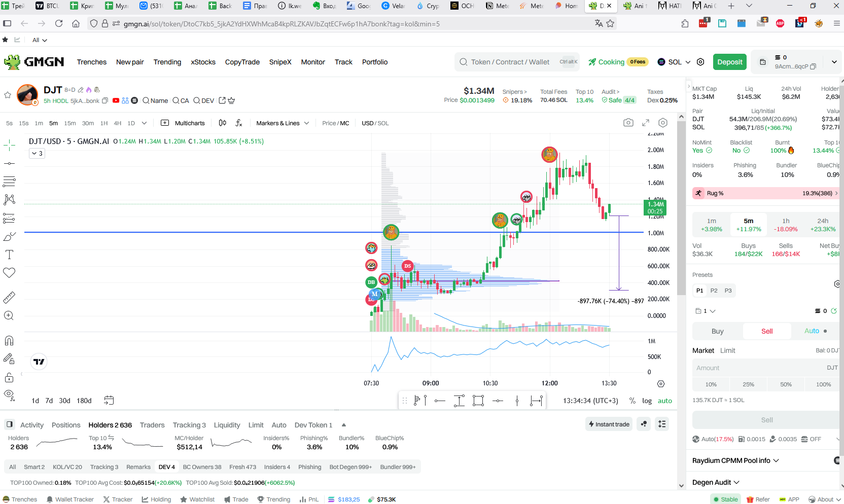
Task: Go to the CopyTrade page
Action: pyautogui.click(x=242, y=62)
